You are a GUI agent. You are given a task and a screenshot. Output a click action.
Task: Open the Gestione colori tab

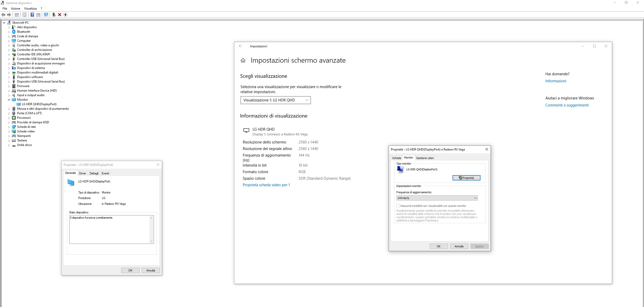tap(425, 158)
